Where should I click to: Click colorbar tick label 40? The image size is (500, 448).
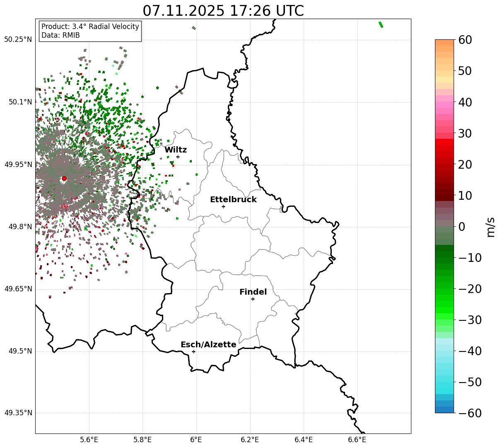tap(465, 102)
